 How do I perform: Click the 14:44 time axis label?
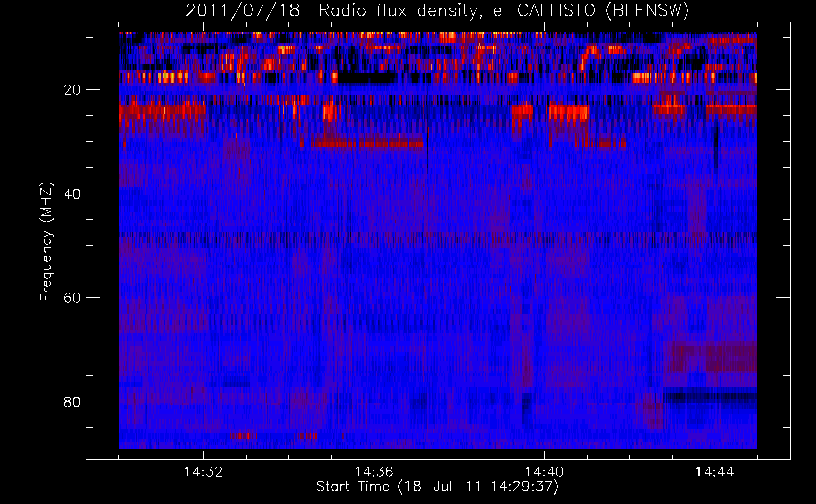tap(715, 472)
